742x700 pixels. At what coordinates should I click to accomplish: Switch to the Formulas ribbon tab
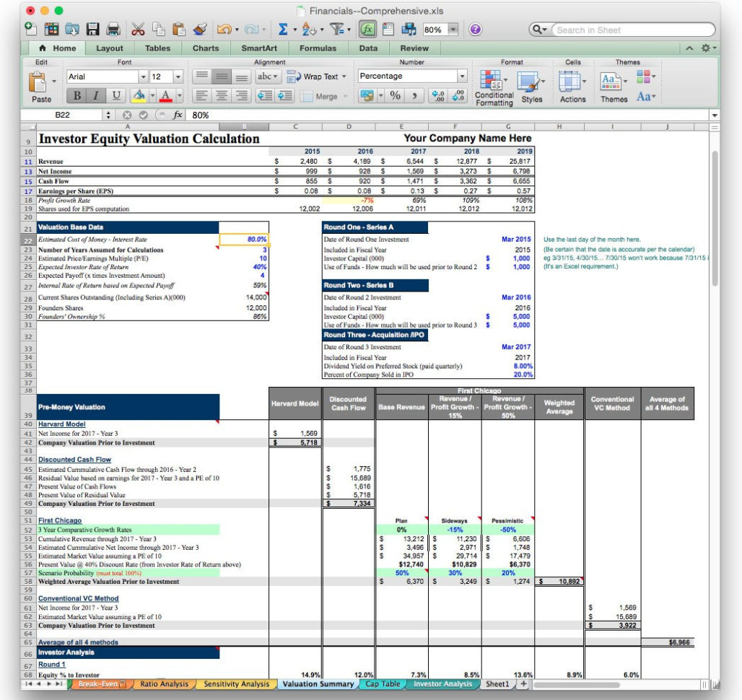pyautogui.click(x=318, y=48)
